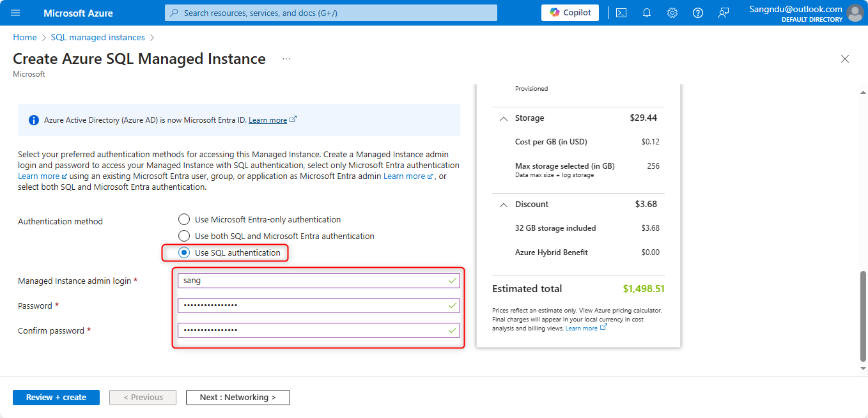Click the 32 GB storage included label
Image resolution: width=868 pixels, height=418 pixels.
pyautogui.click(x=555, y=228)
